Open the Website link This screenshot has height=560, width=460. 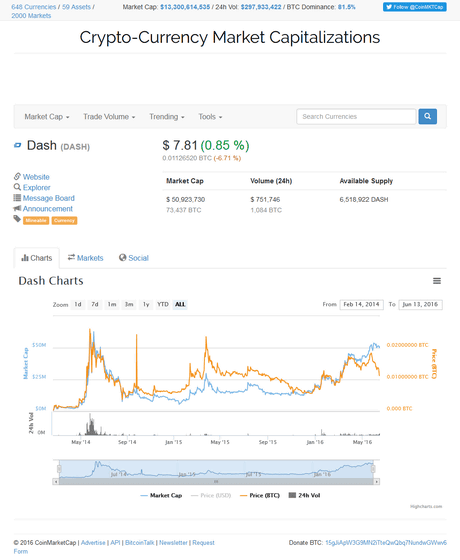(36, 177)
